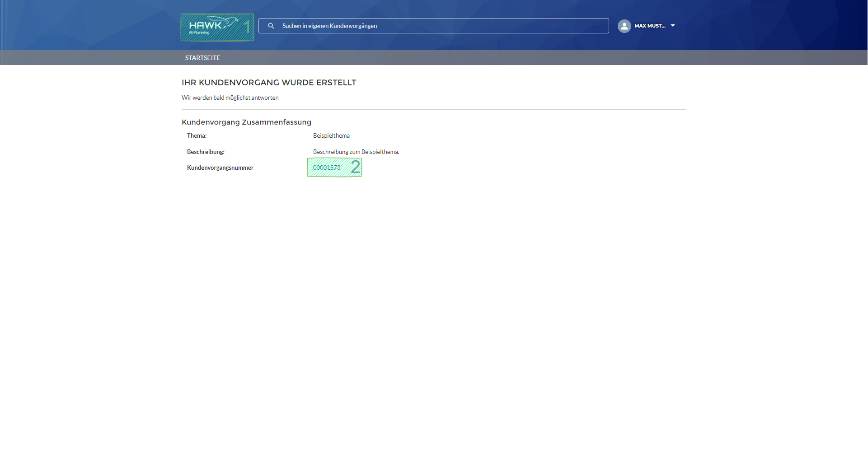The height and width of the screenshot is (456, 868).
Task: Go to the STARTSEITE navigation tab
Action: tap(202, 58)
